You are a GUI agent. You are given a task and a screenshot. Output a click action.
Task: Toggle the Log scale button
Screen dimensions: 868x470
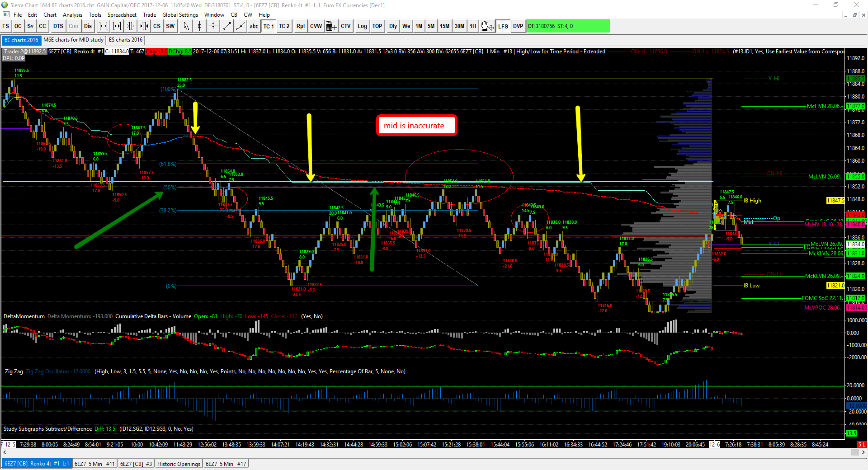click(x=362, y=26)
